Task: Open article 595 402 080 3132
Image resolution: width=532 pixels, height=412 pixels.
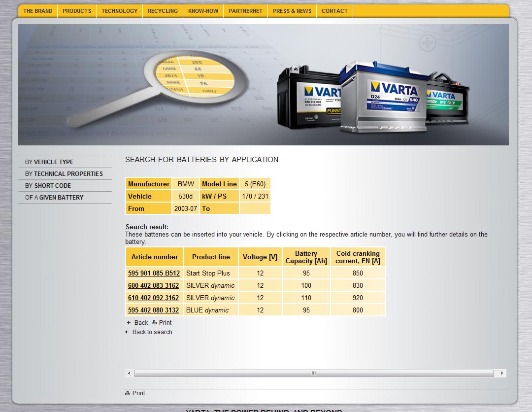Action: pyautogui.click(x=153, y=310)
